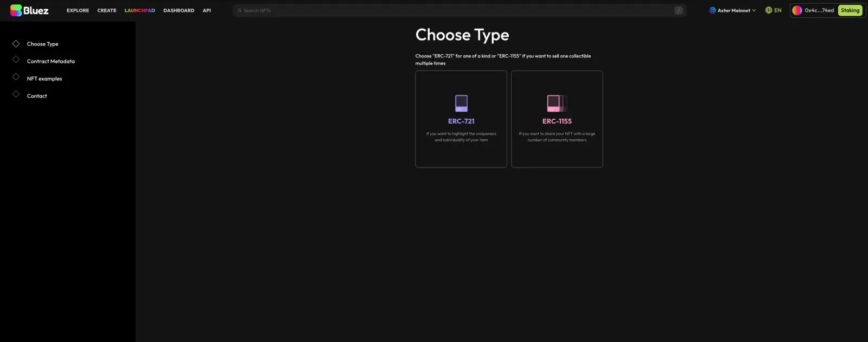
Task: Open the API link
Action: pyautogui.click(x=207, y=10)
